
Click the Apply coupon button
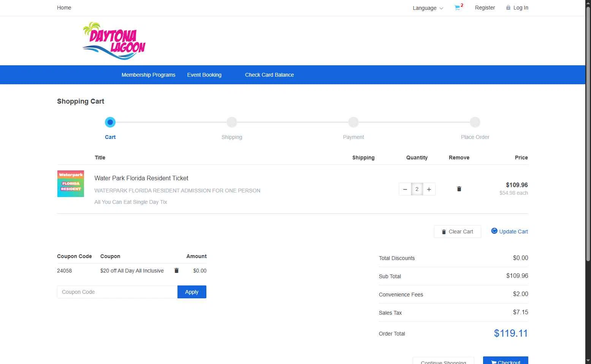pyautogui.click(x=192, y=292)
